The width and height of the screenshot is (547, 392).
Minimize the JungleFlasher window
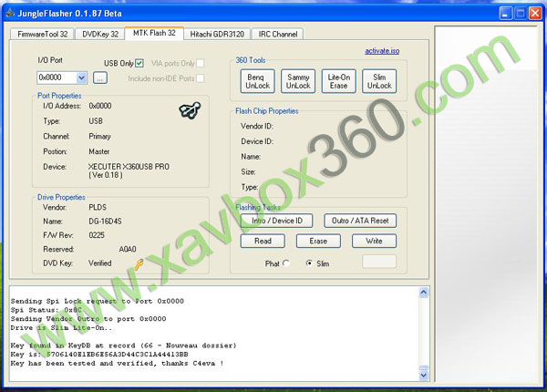[506, 14]
